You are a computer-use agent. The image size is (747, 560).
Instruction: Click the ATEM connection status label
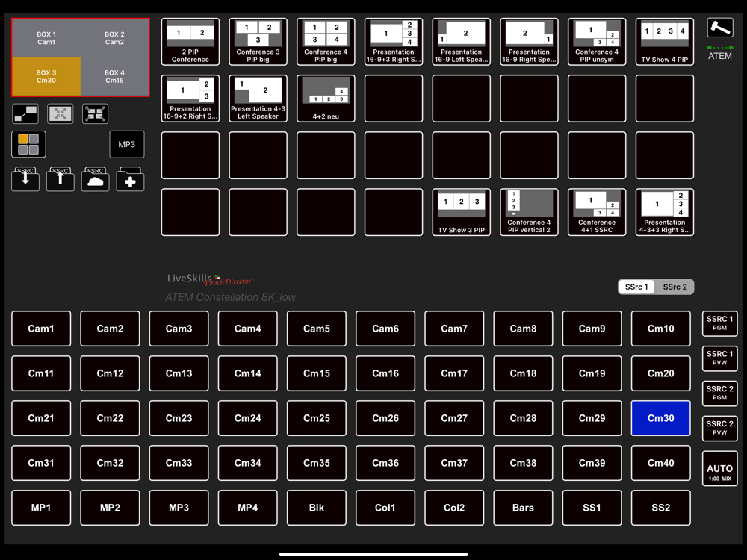719,56
